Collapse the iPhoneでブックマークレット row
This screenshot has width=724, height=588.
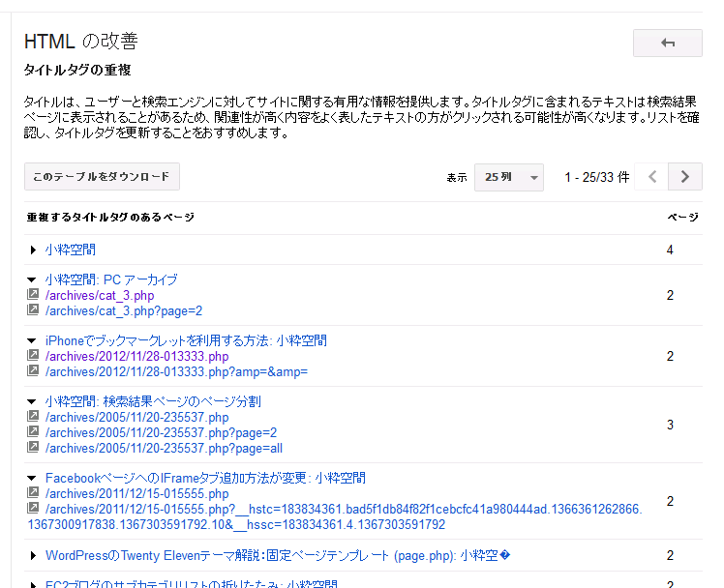click(33, 340)
